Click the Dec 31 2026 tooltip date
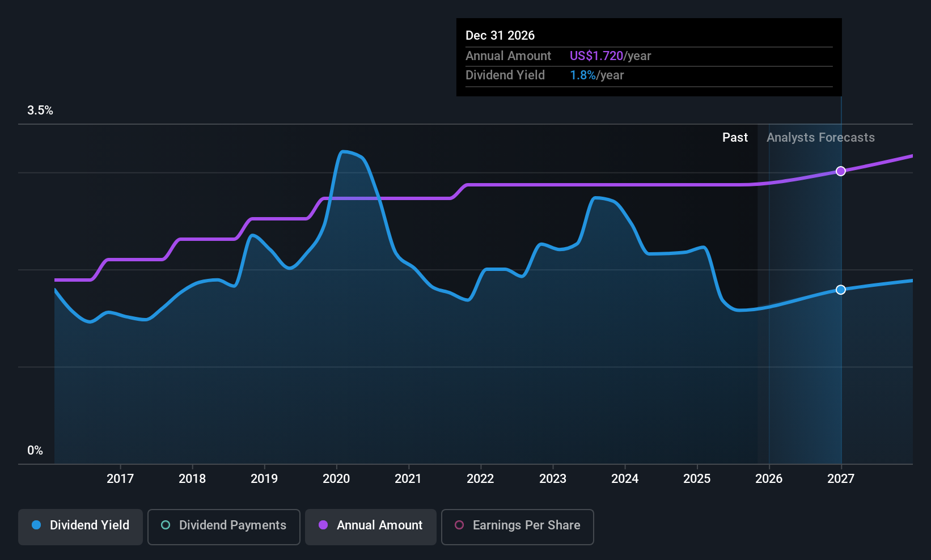 click(x=500, y=36)
